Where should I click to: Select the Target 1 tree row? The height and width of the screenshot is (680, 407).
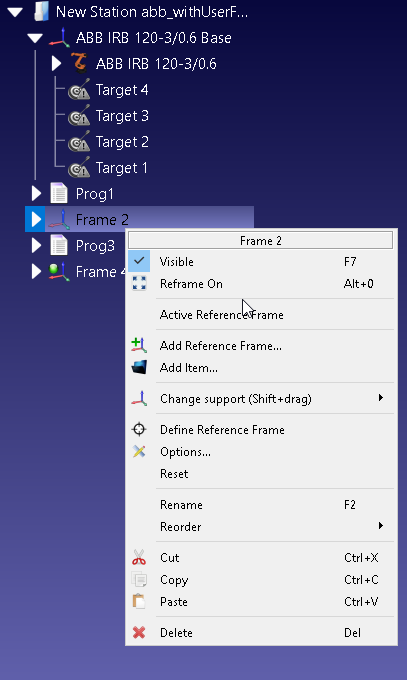coord(121,168)
